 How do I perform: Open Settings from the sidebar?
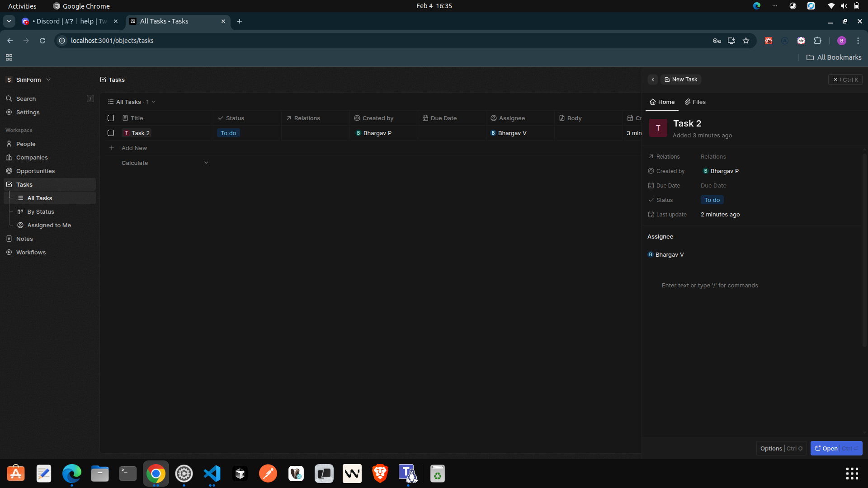click(28, 112)
